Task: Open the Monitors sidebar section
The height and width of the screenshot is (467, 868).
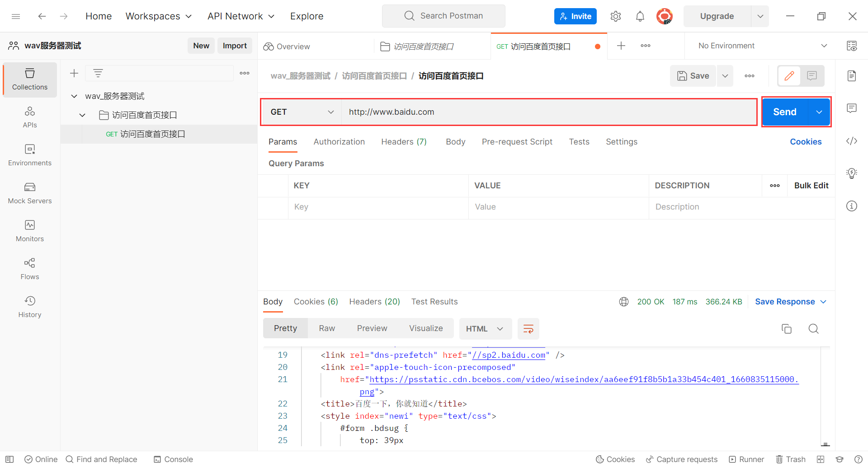Action: point(30,231)
